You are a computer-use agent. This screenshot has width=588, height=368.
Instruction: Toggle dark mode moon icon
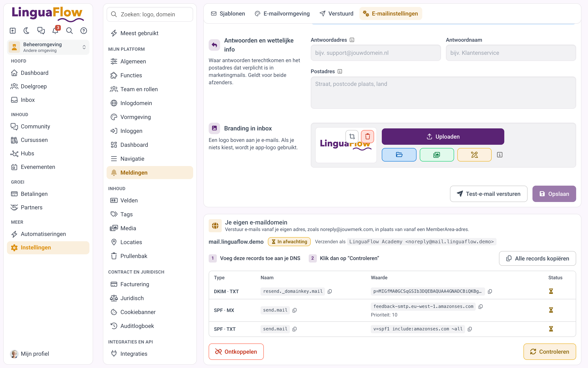[x=27, y=31]
